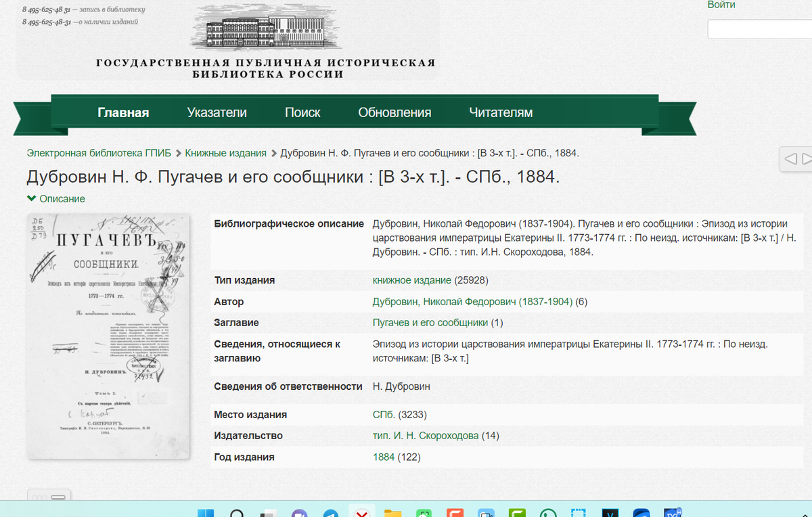Switch to the Указатели menu item
Screen dimensions: 812x517
point(217,112)
